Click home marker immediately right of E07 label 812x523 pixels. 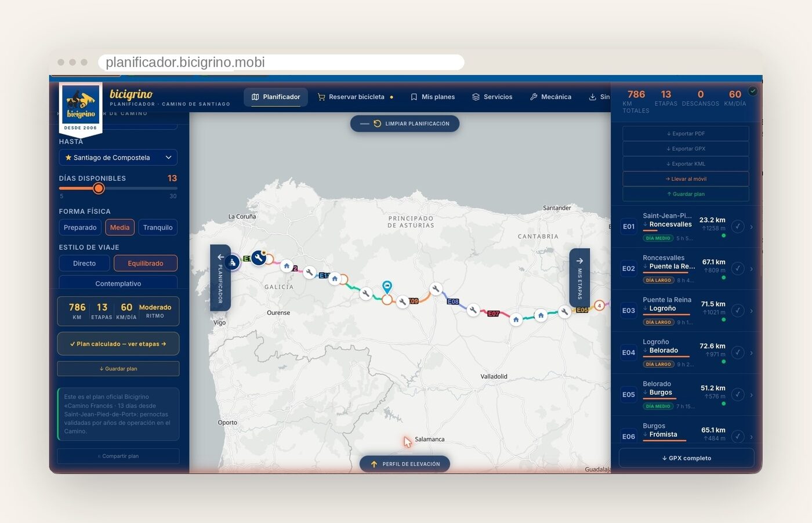516,319
